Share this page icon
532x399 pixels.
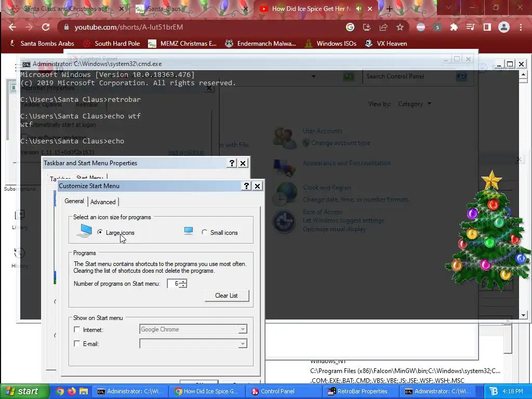[383, 27]
